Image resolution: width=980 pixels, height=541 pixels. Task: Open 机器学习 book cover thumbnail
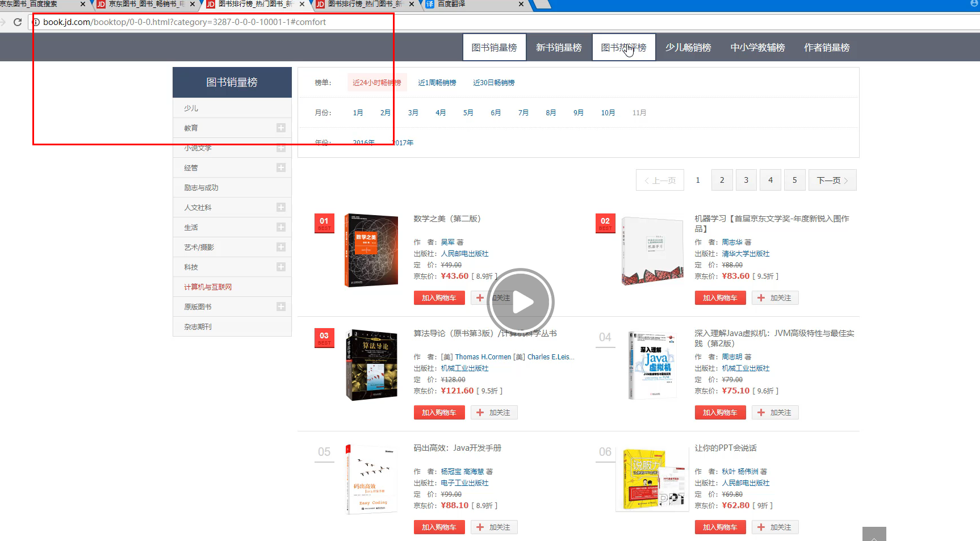[652, 250]
